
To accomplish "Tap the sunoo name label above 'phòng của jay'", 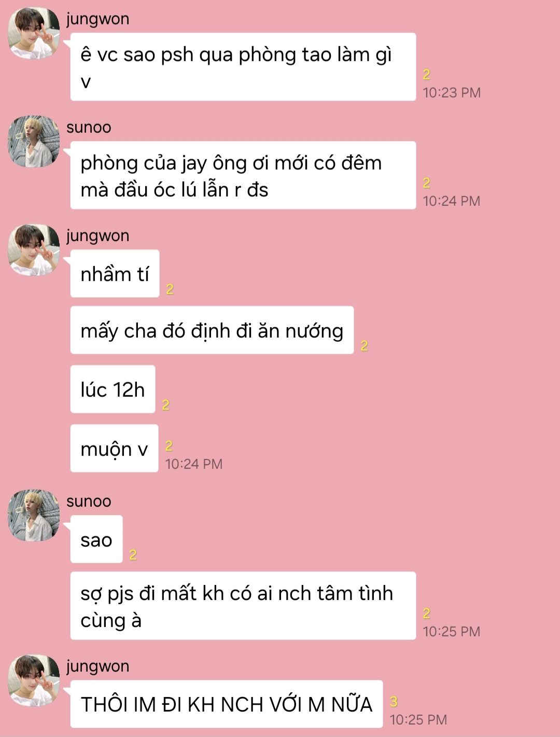I will [x=89, y=128].
